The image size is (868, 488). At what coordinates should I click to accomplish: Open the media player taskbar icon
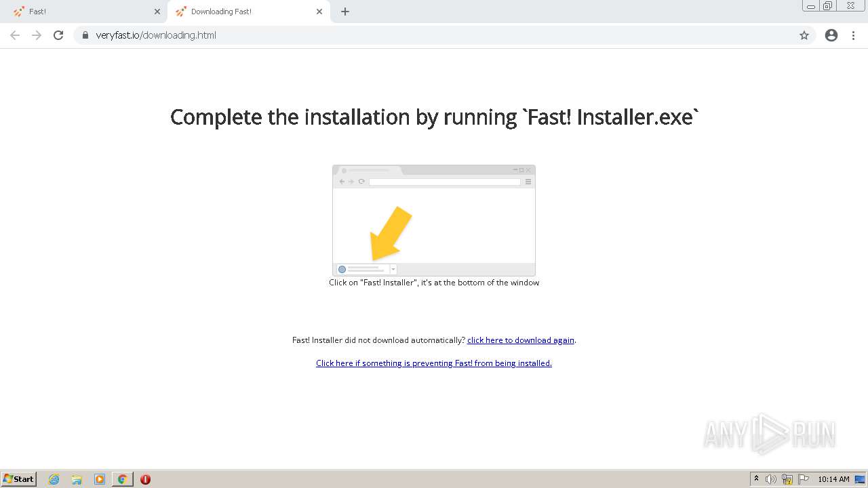[100, 479]
